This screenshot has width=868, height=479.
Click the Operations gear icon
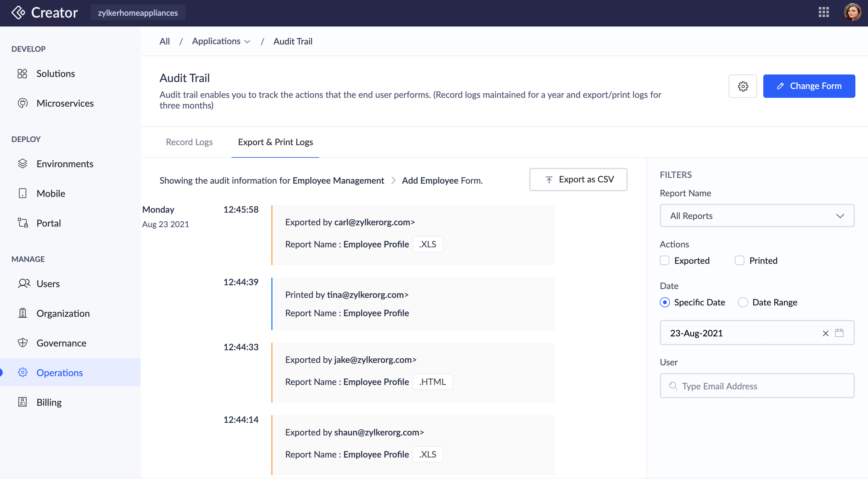(22, 372)
